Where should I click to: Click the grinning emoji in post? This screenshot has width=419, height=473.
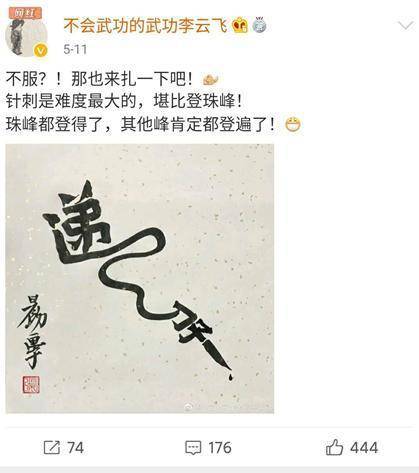(293, 125)
